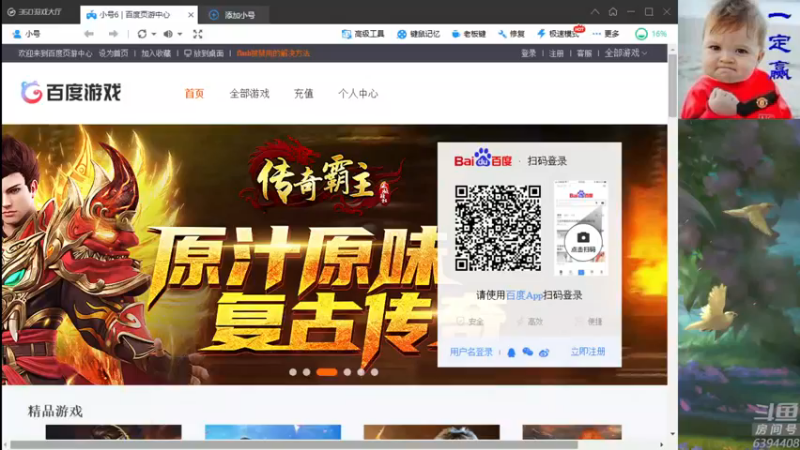800x450 pixels.
Task: Expand the refresh options dropdown arrow
Action: (x=154, y=34)
